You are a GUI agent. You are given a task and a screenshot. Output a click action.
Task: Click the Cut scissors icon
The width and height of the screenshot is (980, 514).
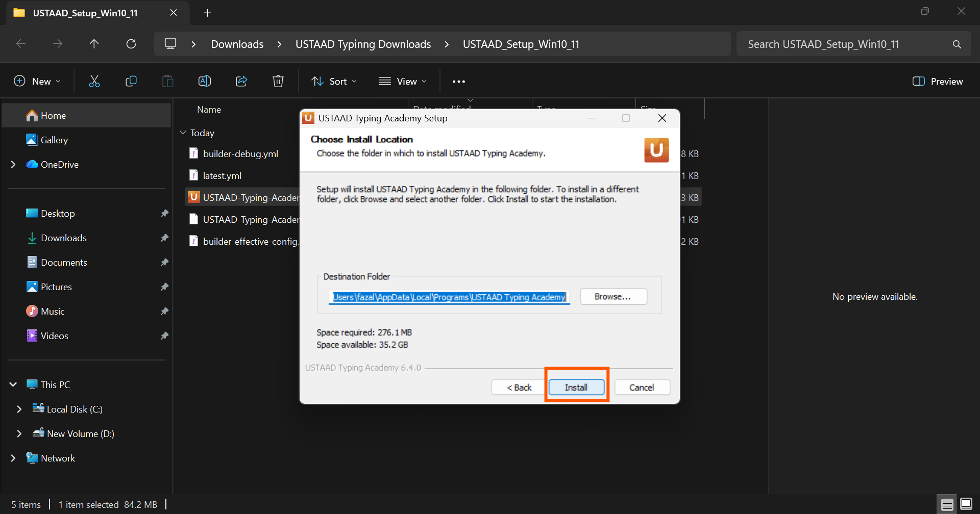click(x=94, y=81)
